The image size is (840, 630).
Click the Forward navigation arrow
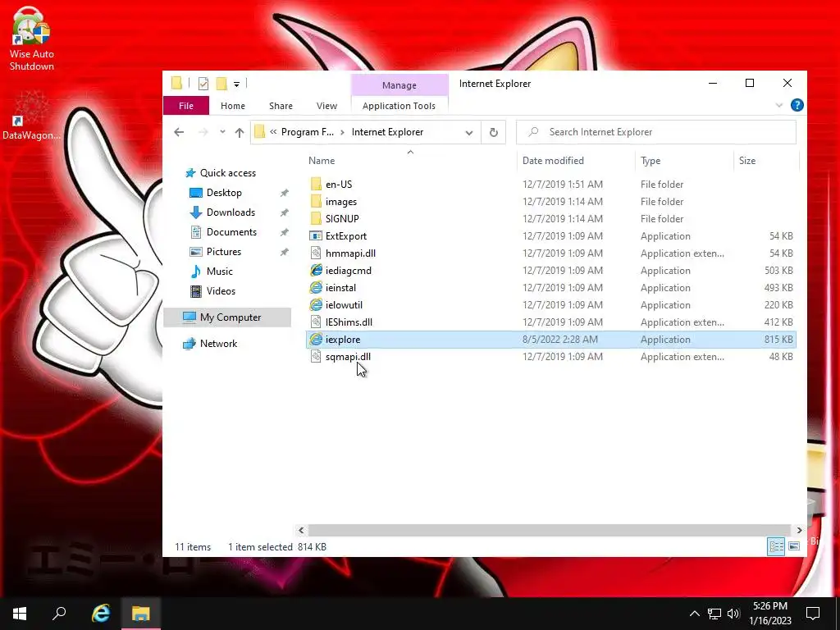click(203, 132)
